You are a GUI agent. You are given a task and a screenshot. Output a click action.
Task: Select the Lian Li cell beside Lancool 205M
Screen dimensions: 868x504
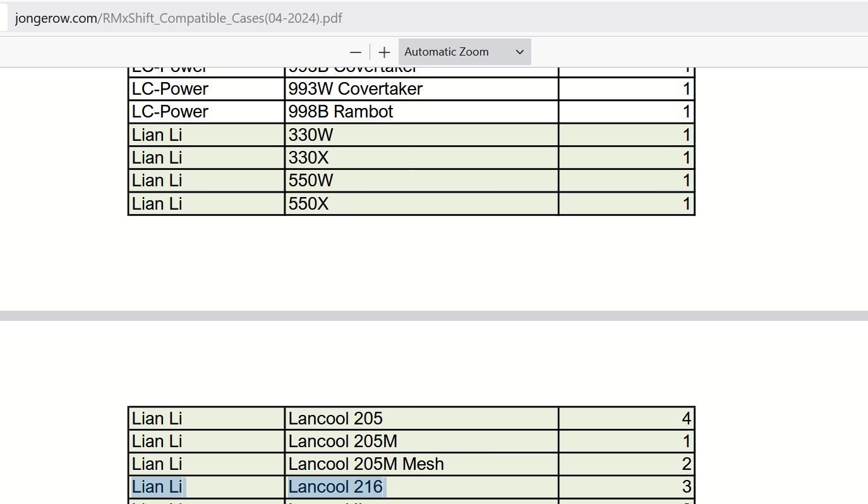[x=207, y=441]
